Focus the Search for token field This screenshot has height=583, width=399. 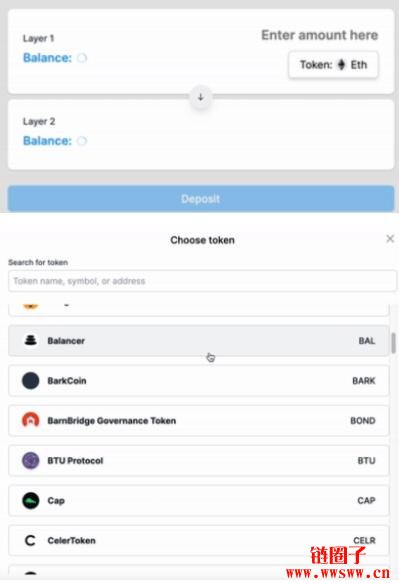pos(202,281)
